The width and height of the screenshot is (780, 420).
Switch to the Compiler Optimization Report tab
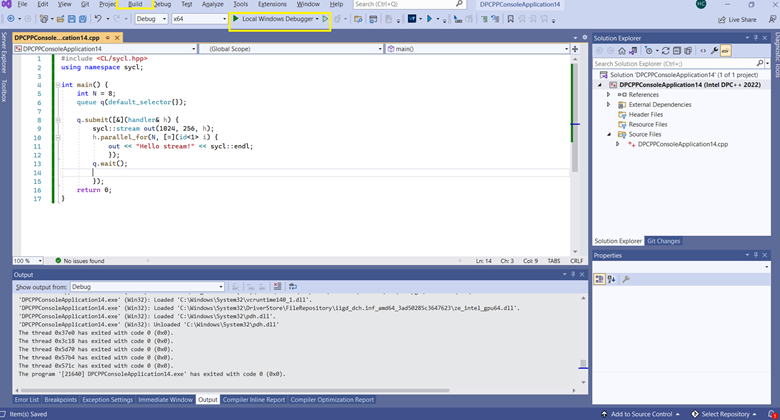click(x=332, y=400)
